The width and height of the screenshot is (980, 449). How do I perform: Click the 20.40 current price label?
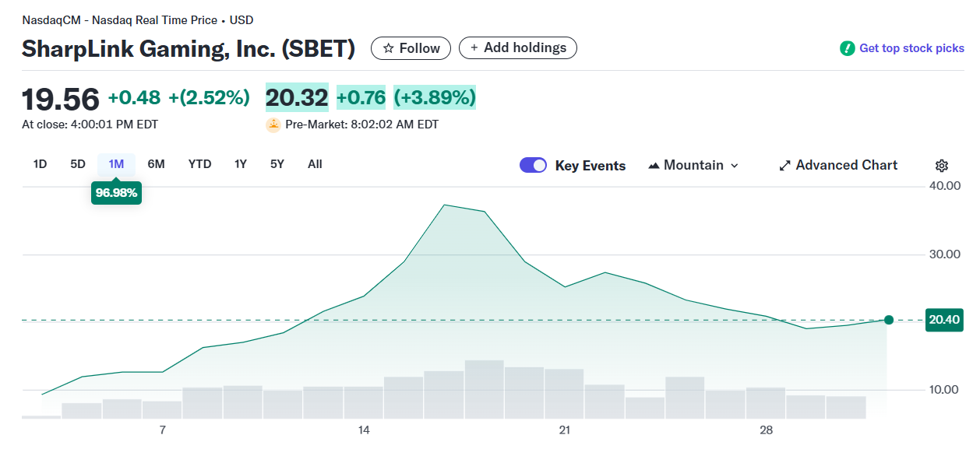944,320
